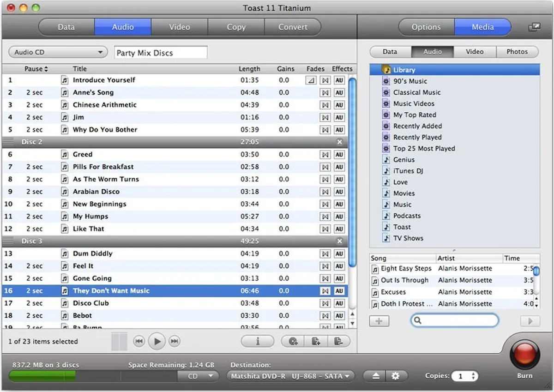Image resolution: width=554 pixels, height=392 pixels.
Task: Skip to the next track
Action: (174, 341)
